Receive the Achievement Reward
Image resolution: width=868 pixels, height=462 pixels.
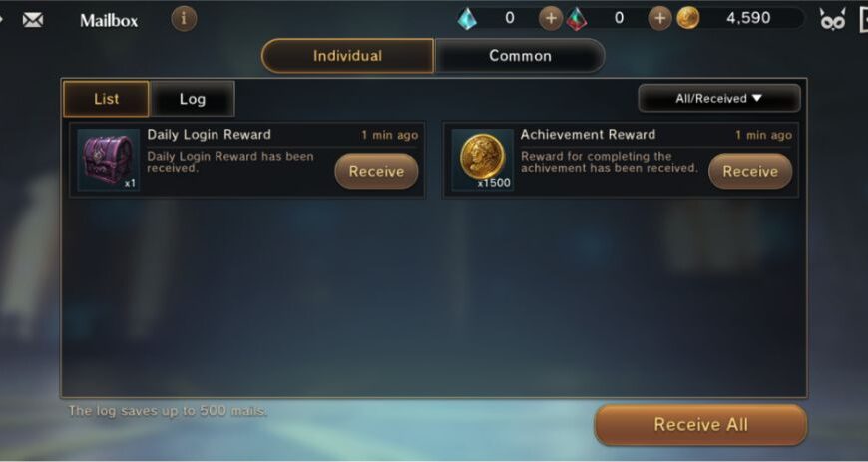click(750, 171)
